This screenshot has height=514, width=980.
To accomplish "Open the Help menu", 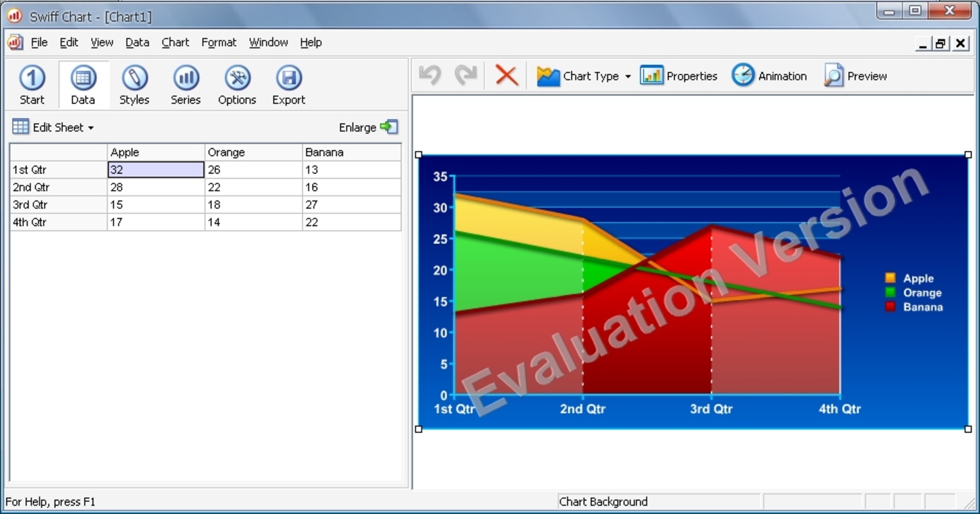I will click(x=311, y=42).
